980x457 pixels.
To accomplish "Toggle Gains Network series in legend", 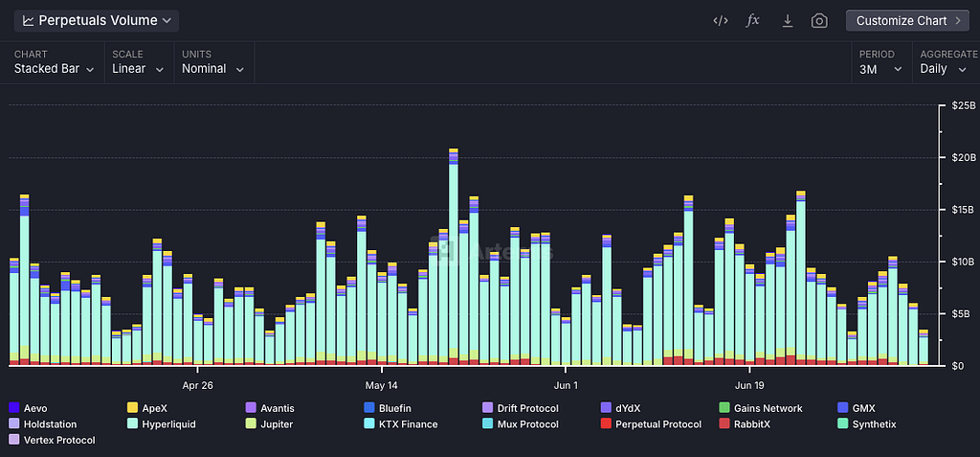I will [761, 408].
